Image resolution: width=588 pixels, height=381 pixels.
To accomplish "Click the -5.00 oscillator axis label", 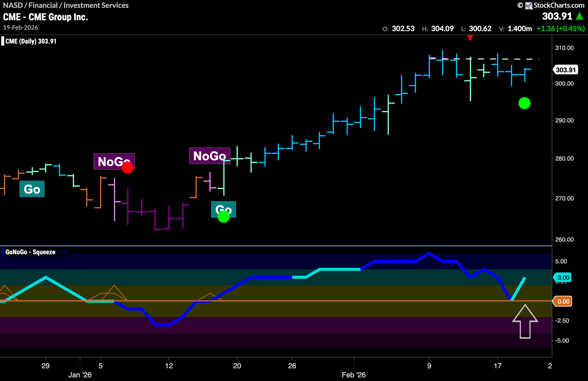I will pos(562,340).
